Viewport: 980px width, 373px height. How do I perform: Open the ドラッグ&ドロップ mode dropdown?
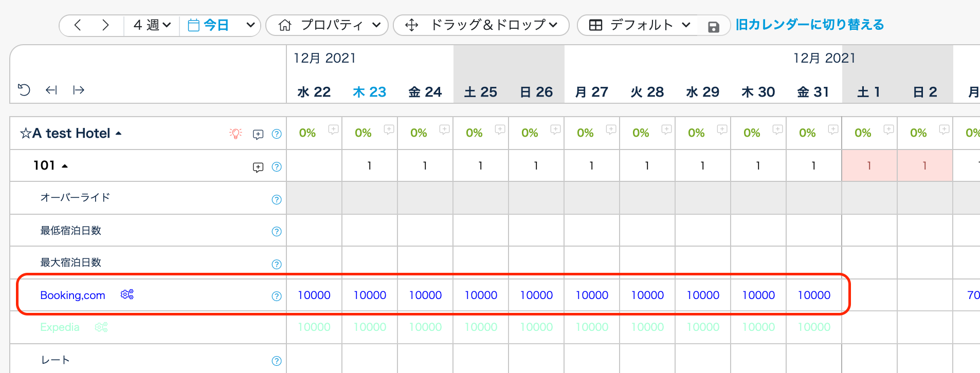[x=481, y=25]
